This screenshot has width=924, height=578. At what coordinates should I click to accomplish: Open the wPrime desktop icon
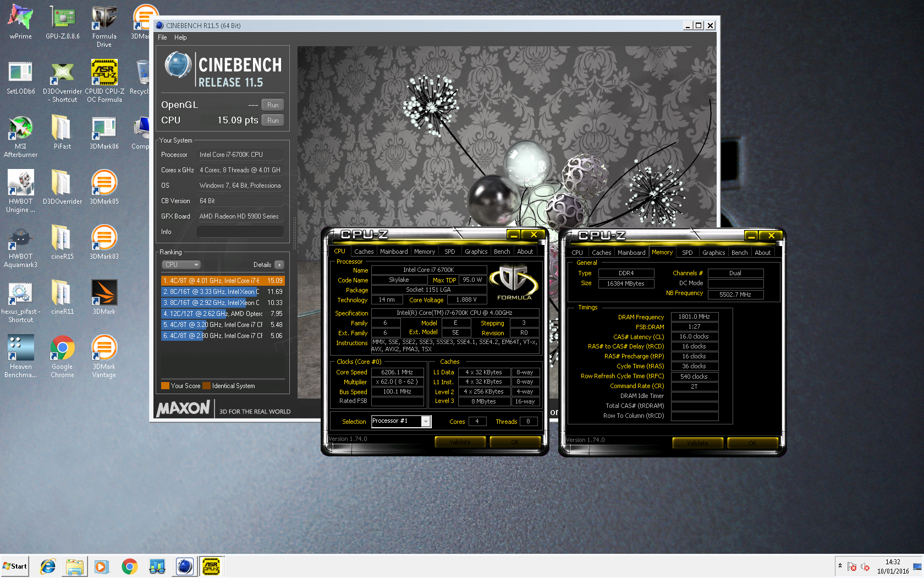20,22
